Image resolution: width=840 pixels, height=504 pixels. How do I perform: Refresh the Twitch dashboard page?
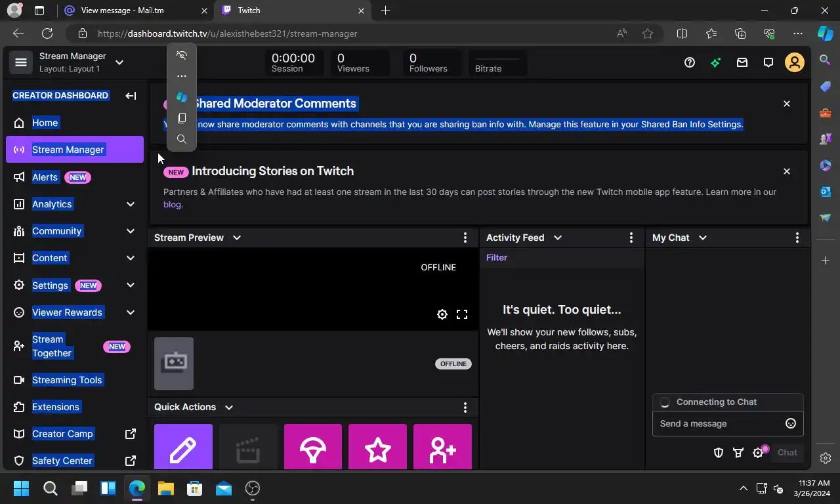pyautogui.click(x=47, y=33)
